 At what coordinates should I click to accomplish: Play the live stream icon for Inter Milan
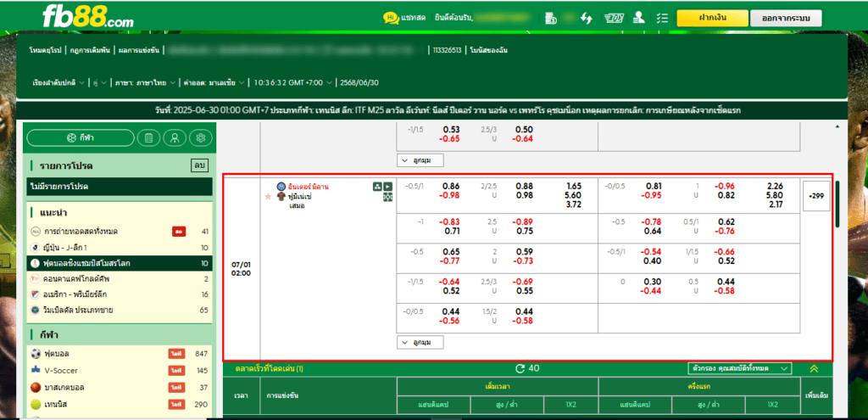387,187
